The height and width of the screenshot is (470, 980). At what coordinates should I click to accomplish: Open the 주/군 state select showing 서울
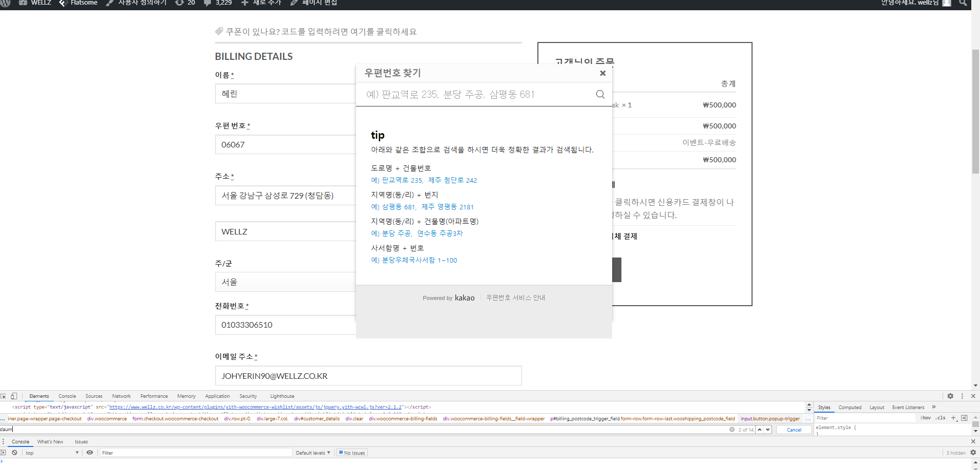coord(285,282)
